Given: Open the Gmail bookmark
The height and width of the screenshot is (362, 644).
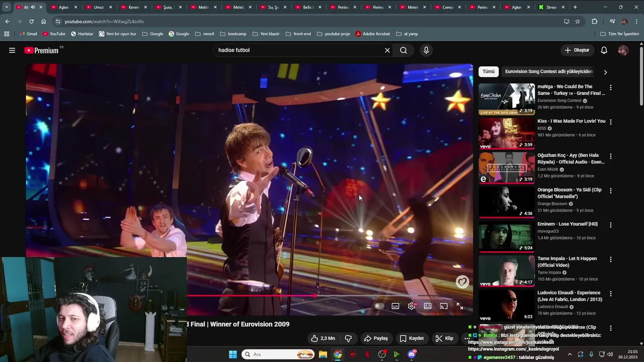Looking at the screenshot, I should coord(28,34).
